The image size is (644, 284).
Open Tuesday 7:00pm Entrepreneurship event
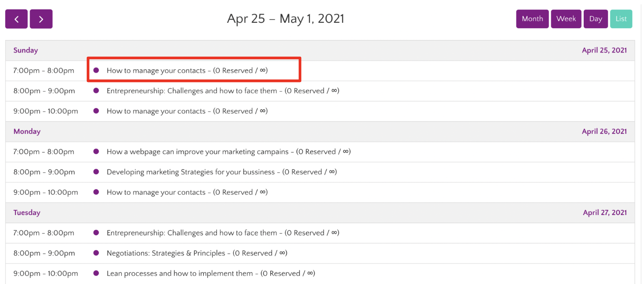[223, 233]
